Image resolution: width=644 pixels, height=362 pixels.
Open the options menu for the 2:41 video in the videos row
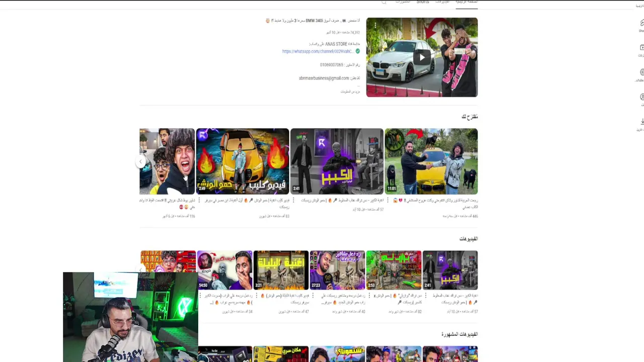[425, 296]
